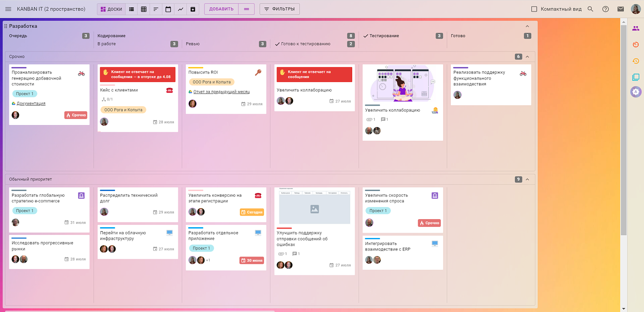Select the Доски view tab
Screen dimensions: 644x312
pos(111,9)
